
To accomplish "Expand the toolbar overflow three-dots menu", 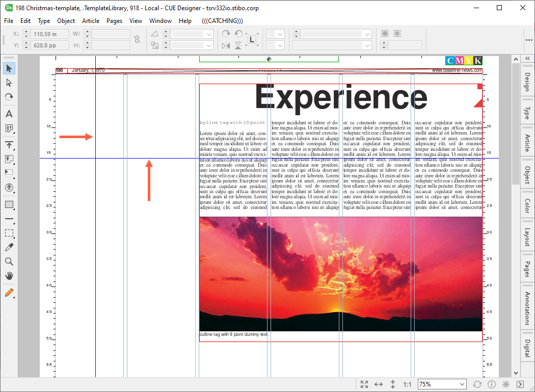I will coord(528,39).
